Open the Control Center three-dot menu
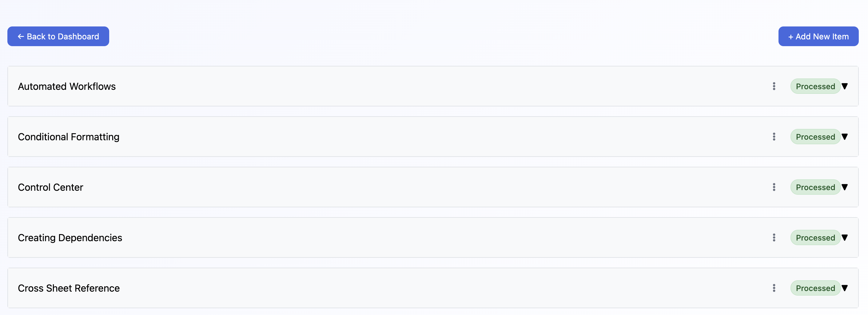This screenshot has height=315, width=868. click(774, 187)
